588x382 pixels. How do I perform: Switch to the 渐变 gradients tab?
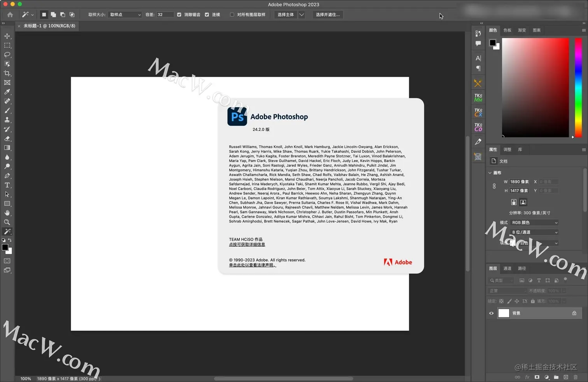pos(522,30)
